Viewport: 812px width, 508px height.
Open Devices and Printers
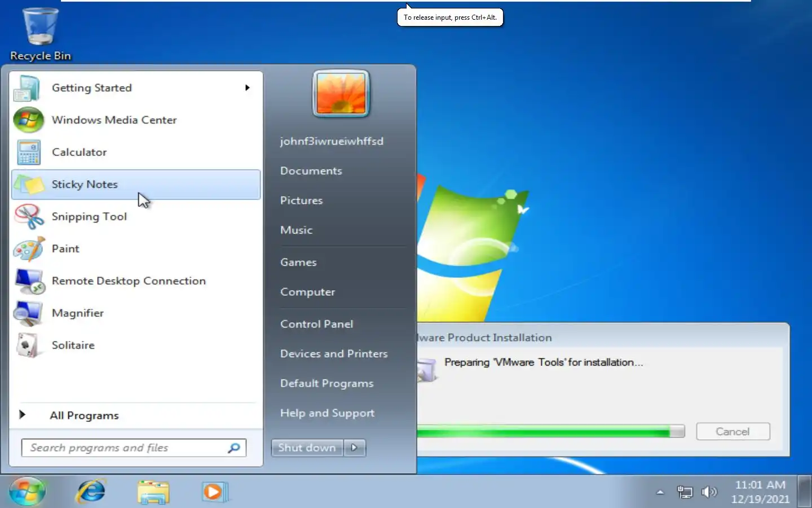[x=334, y=353]
